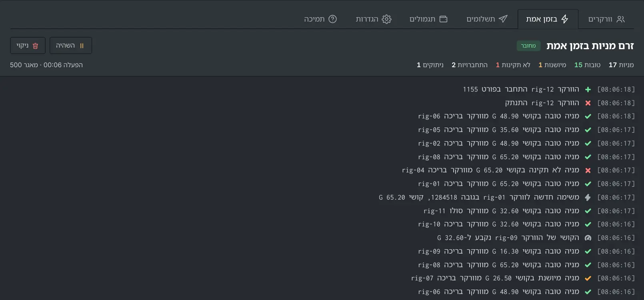The width and height of the screenshot is (644, 300).
Task: Click the uptime 00:06 הפעלה text
Action: (63, 65)
